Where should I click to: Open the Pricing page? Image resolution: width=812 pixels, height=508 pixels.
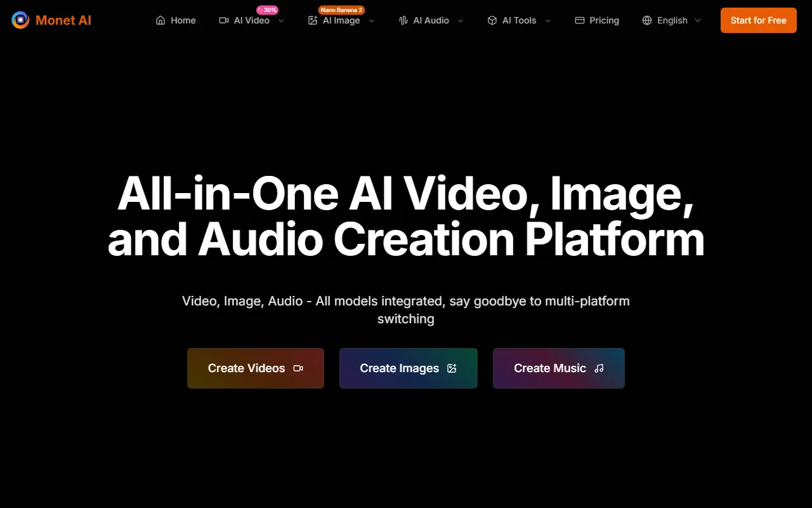(x=604, y=20)
